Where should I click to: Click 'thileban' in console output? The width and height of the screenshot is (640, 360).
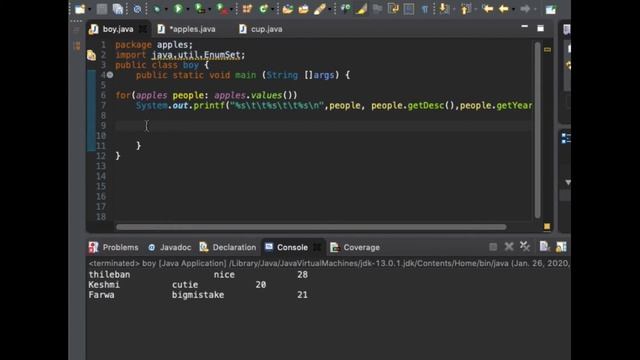point(109,275)
